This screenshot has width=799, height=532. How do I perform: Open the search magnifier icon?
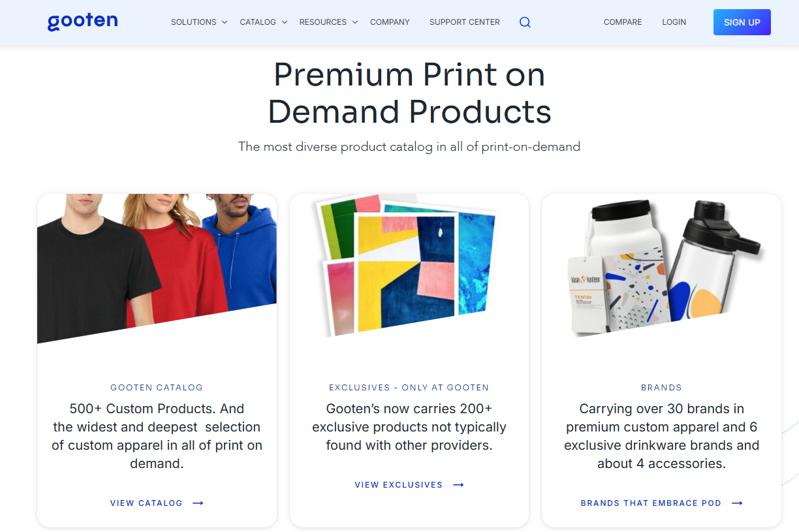(x=525, y=22)
